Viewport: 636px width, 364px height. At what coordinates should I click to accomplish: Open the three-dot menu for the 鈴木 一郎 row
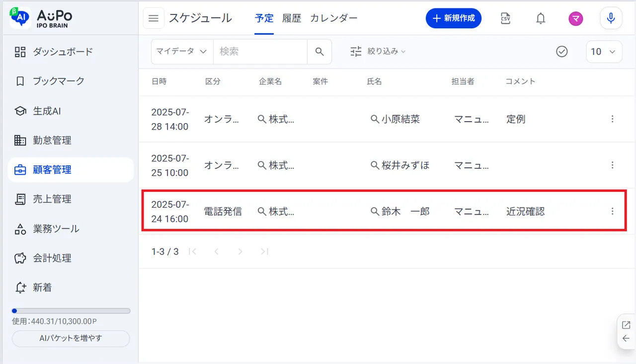pyautogui.click(x=612, y=212)
